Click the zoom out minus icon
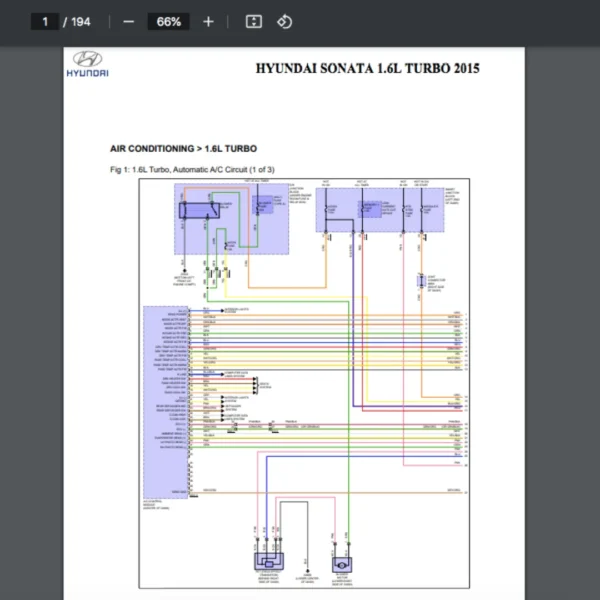This screenshot has height=600, width=600. pos(128,21)
